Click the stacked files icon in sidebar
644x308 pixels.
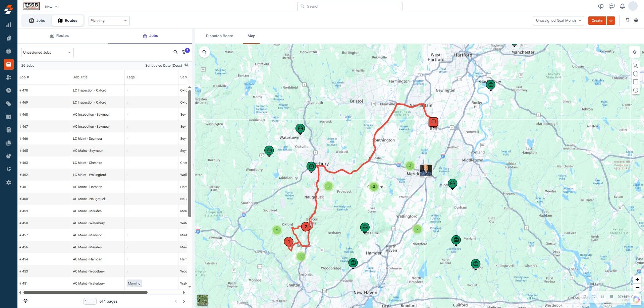(x=9, y=143)
